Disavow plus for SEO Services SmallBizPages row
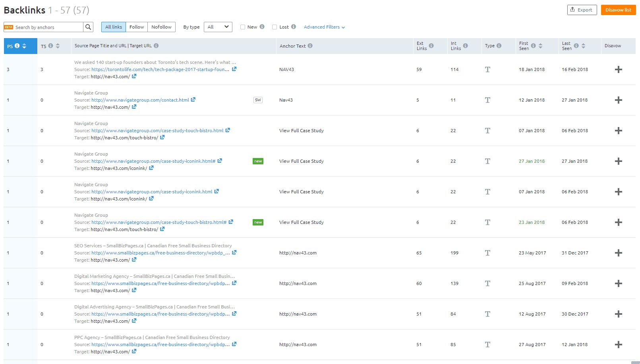640x364 pixels. 618,253
